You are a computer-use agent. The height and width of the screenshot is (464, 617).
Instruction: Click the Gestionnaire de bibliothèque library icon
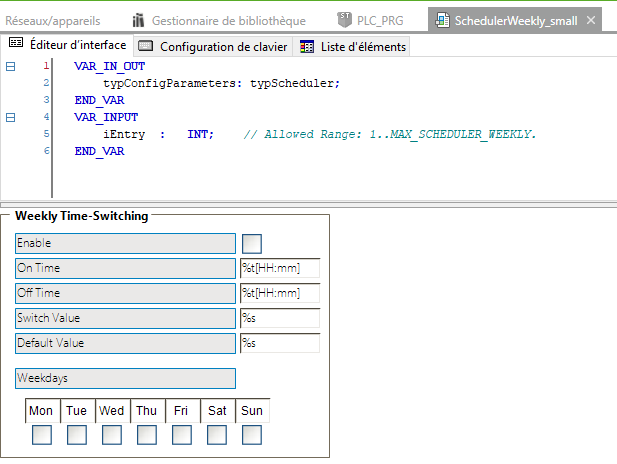139,20
